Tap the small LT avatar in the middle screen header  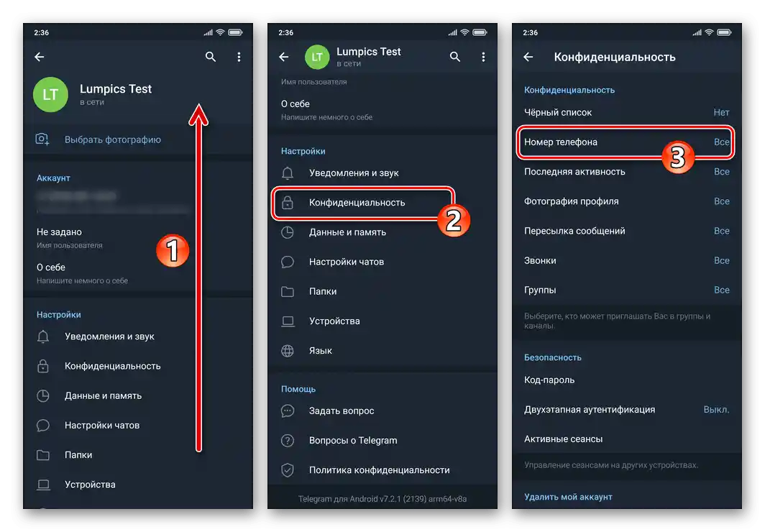pyautogui.click(x=317, y=57)
